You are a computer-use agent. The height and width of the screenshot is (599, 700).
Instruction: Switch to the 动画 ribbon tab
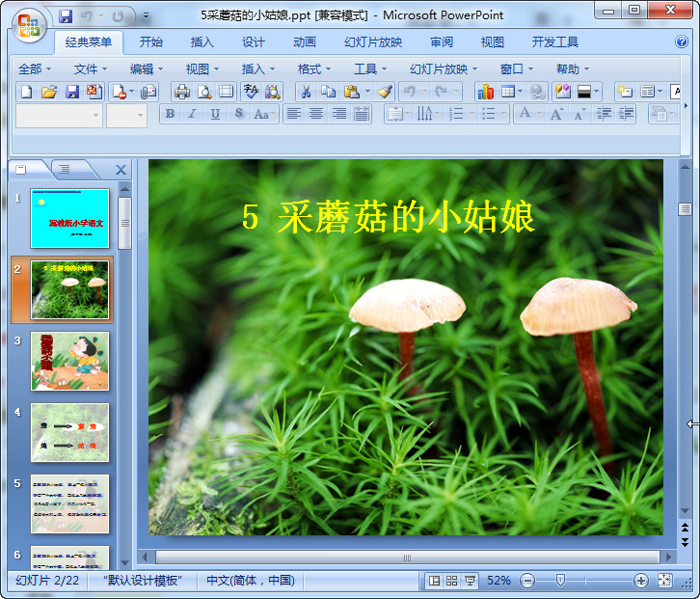click(304, 41)
